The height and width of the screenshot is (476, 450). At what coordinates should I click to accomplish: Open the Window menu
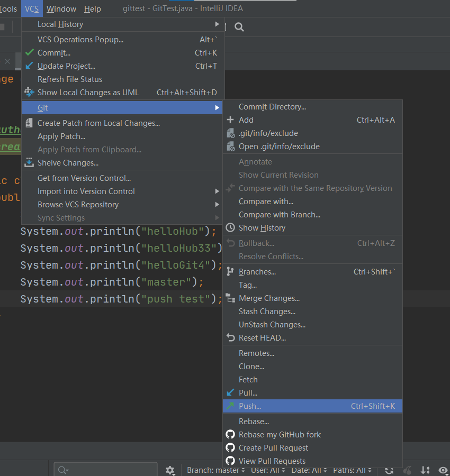61,9
